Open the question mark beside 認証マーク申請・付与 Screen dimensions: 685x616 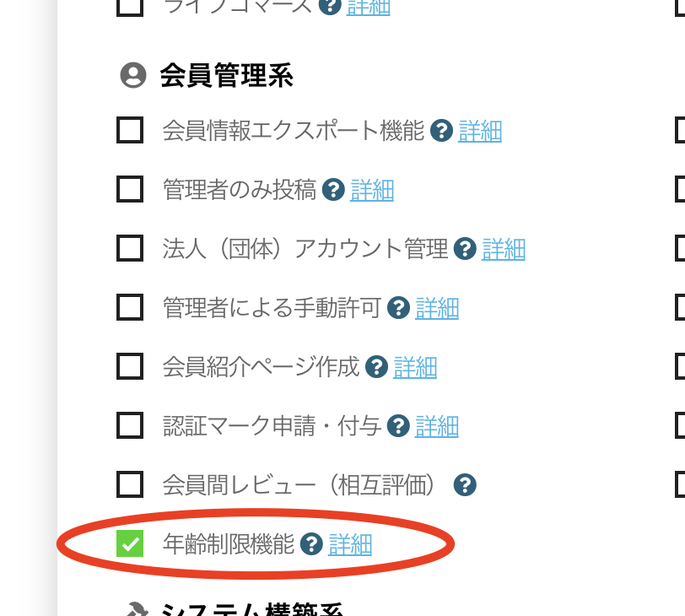[397, 426]
